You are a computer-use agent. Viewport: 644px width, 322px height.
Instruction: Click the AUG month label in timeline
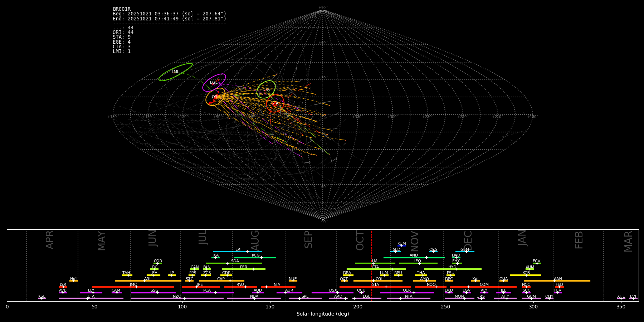point(255,240)
